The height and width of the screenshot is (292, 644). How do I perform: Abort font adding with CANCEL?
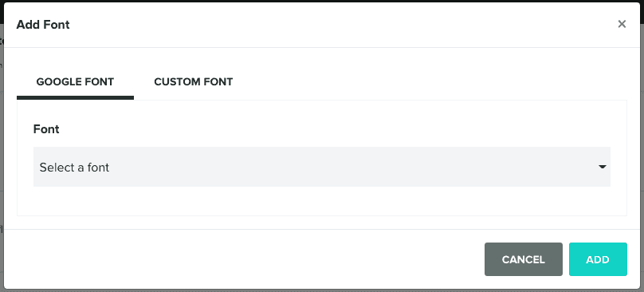[x=523, y=259]
